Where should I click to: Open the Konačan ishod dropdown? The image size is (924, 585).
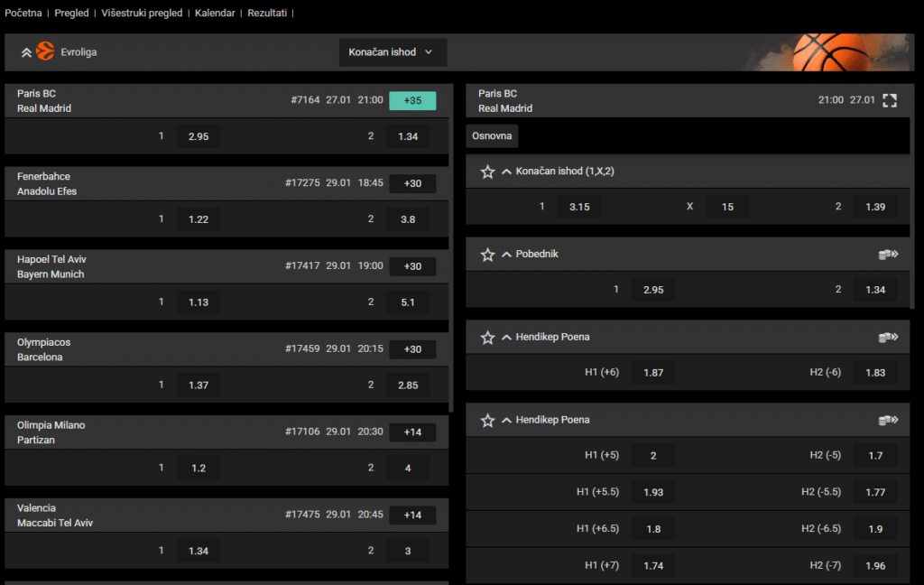pos(393,52)
